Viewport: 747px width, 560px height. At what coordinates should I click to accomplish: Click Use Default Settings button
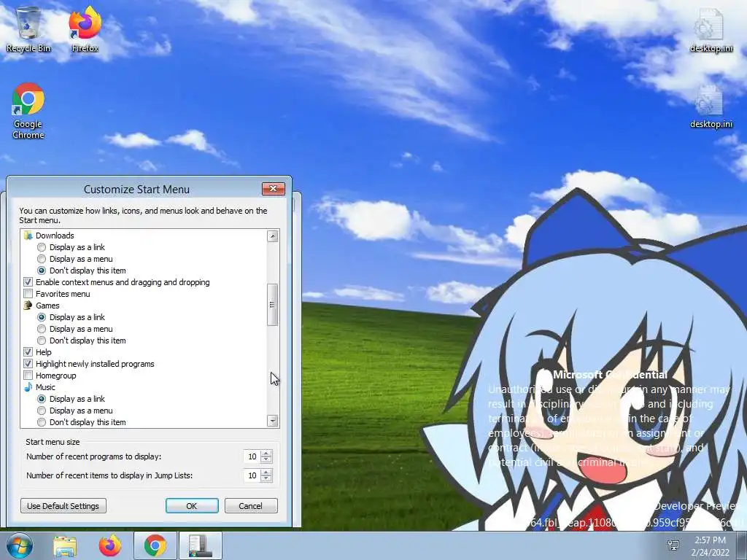click(x=63, y=506)
